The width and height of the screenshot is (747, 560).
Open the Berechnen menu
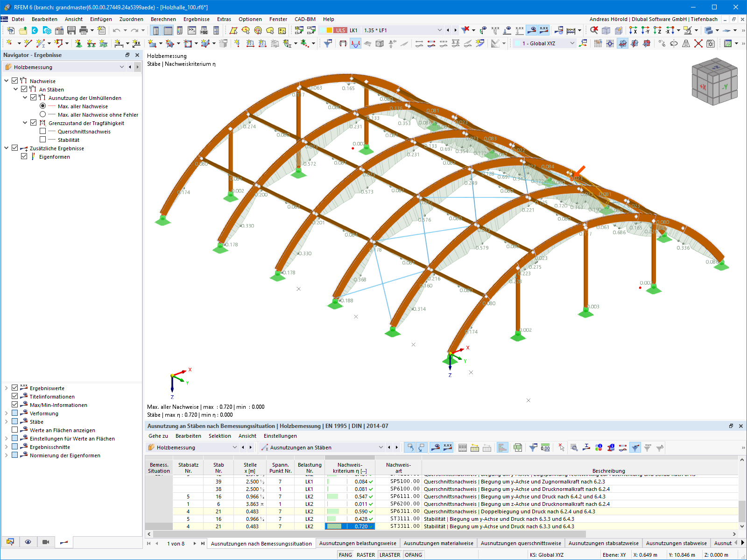coord(163,19)
